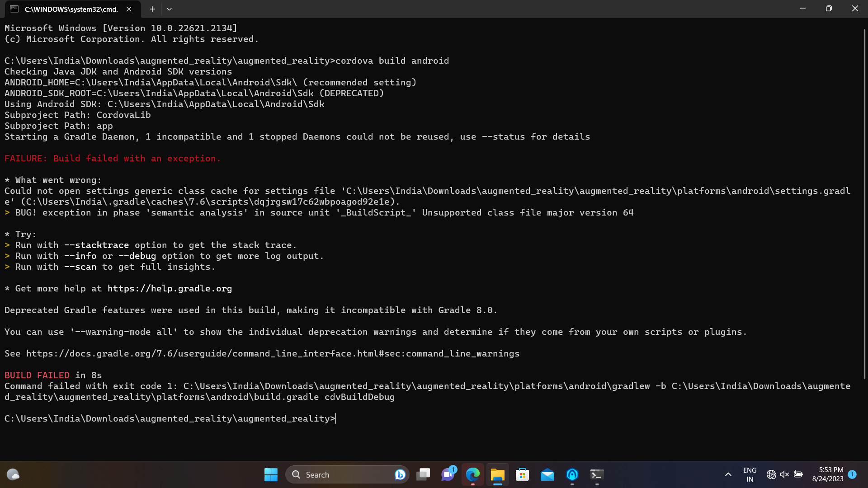Click the 'Command failed with exit code 1' line

coord(427,392)
